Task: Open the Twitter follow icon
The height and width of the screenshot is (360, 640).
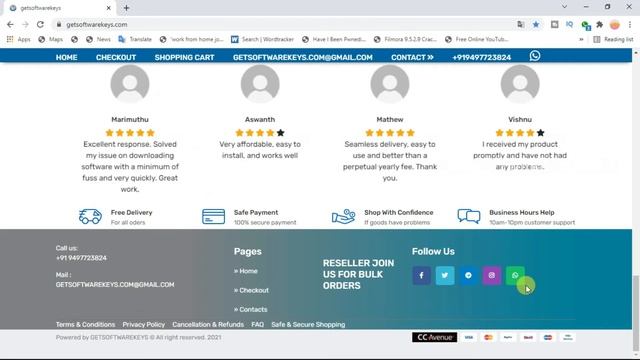Action: (444, 275)
